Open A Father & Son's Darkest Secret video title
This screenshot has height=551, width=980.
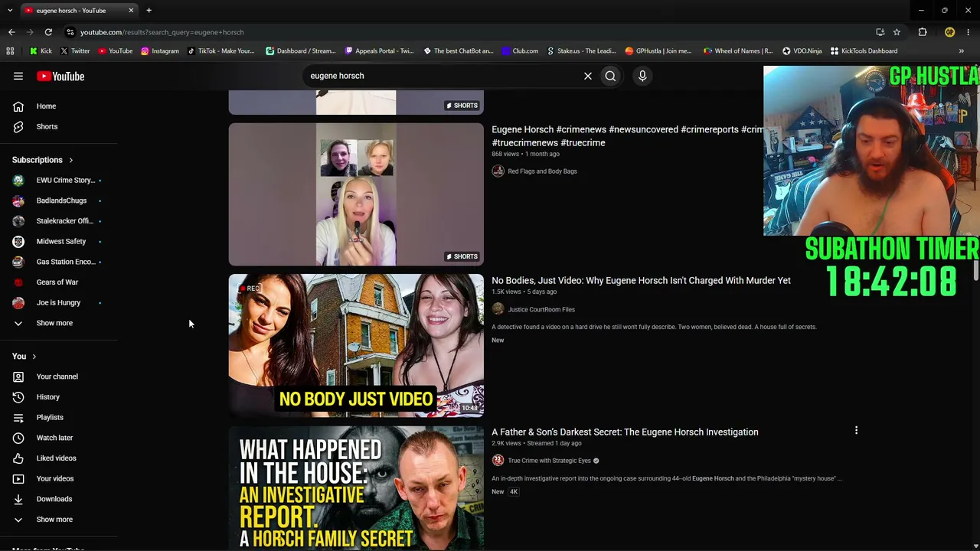tap(625, 432)
